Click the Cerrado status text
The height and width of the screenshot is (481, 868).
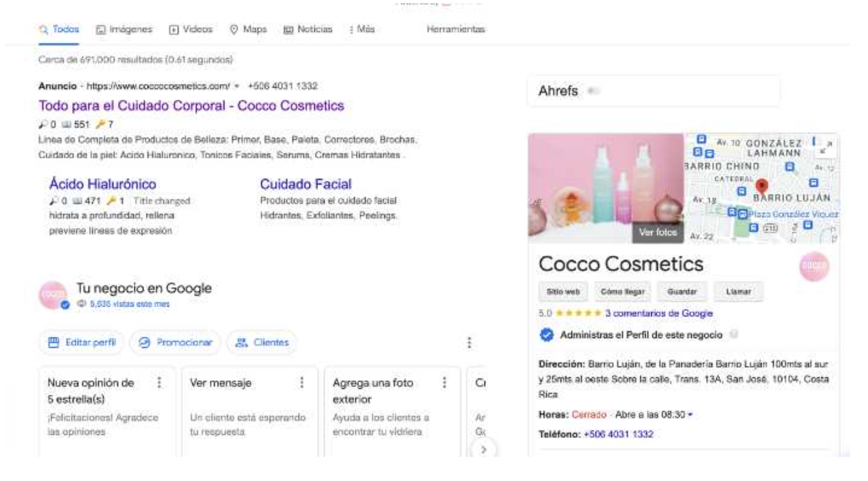[x=589, y=415]
